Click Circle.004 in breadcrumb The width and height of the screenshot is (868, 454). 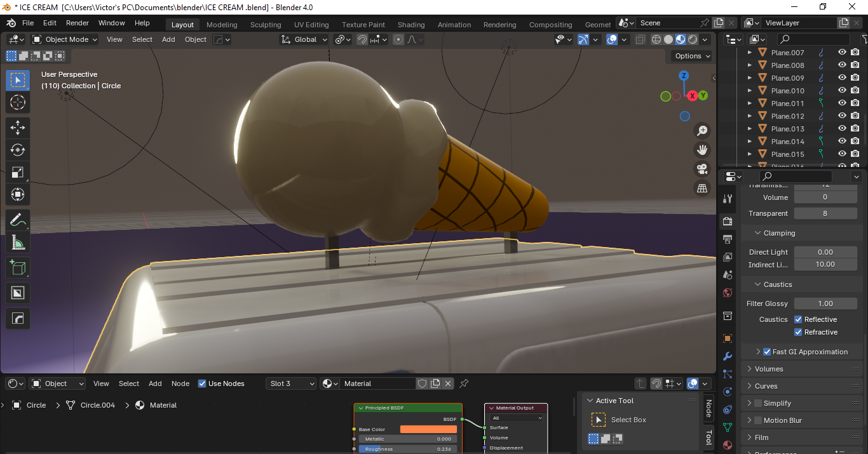click(x=98, y=405)
